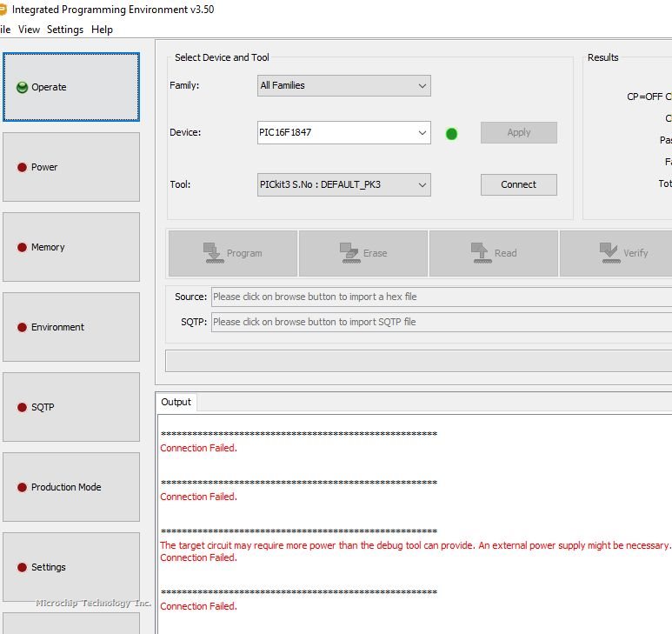Click the Erase icon button
Viewport: 672px width, 634px height.
(x=363, y=253)
